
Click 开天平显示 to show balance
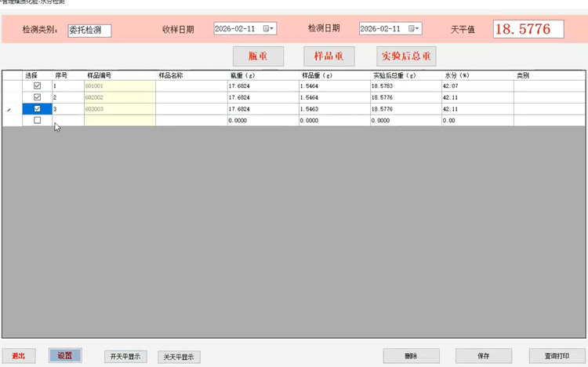tap(125, 357)
